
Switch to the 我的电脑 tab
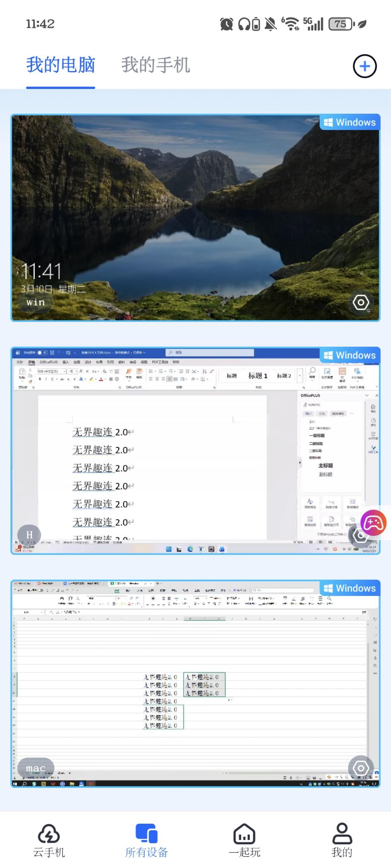coord(60,66)
